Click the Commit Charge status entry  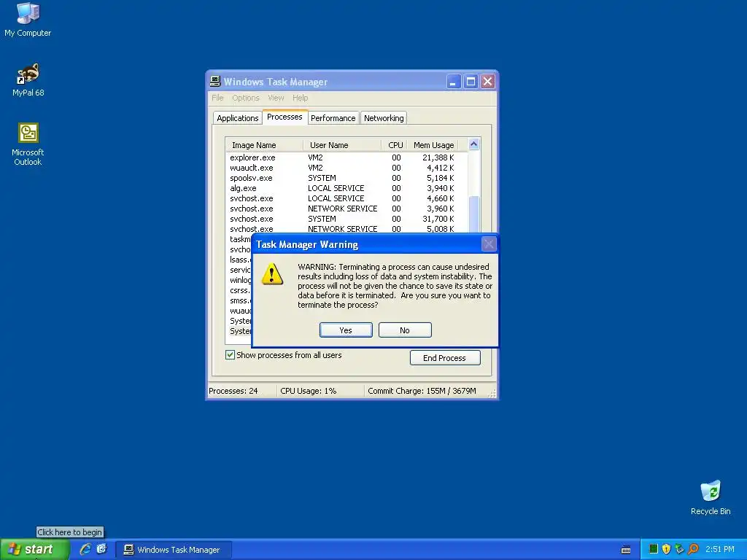422,391
